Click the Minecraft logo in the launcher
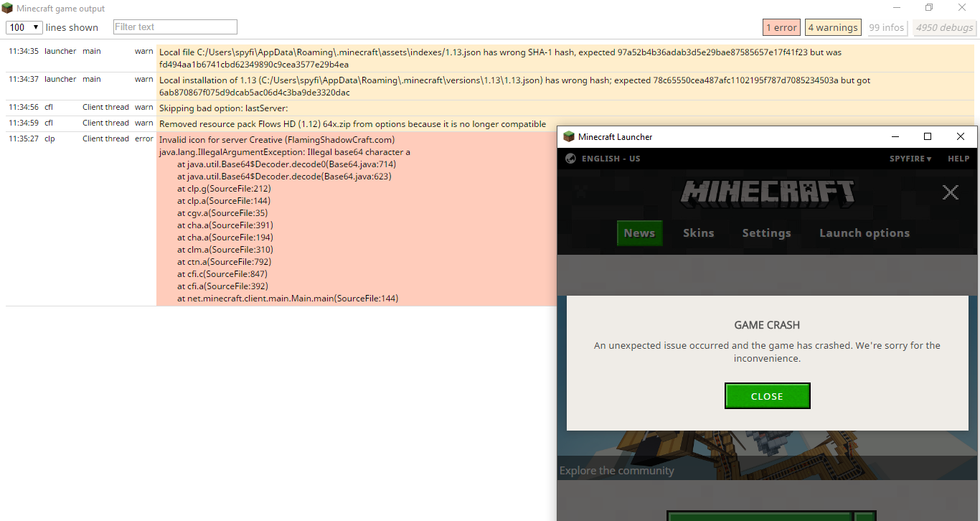980x521 pixels. coord(767,192)
